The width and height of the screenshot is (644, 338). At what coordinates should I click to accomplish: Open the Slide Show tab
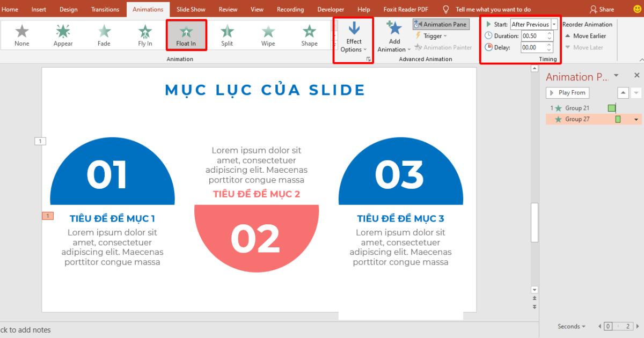[191, 9]
